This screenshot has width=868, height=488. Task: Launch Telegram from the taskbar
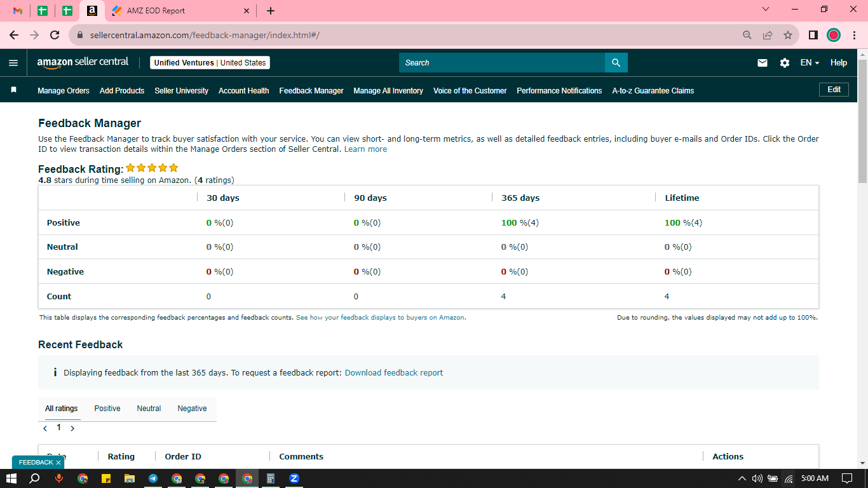pyautogui.click(x=153, y=478)
